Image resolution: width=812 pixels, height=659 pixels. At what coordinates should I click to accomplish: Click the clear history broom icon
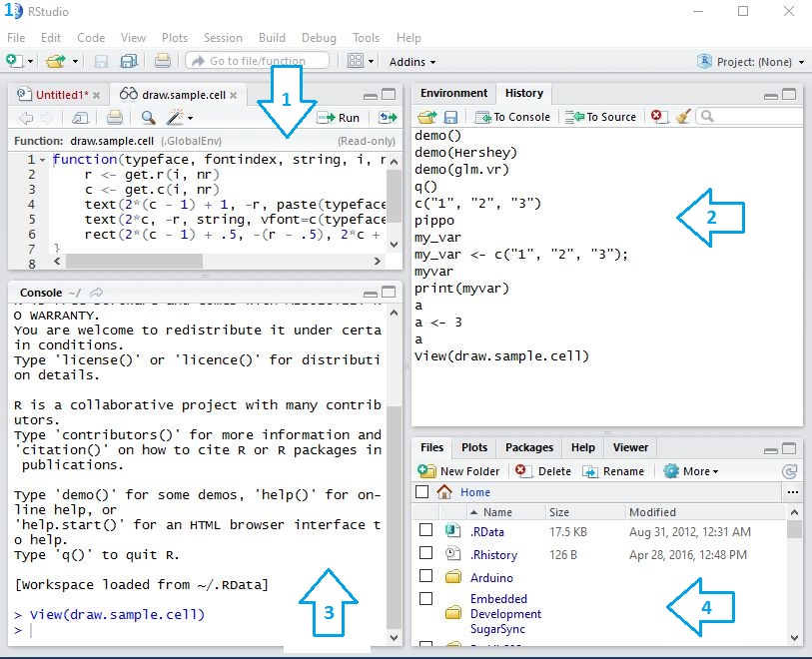[683, 117]
